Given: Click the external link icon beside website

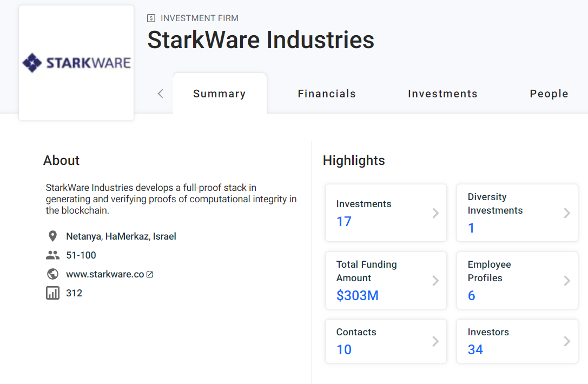Looking at the screenshot, I should [x=150, y=274].
